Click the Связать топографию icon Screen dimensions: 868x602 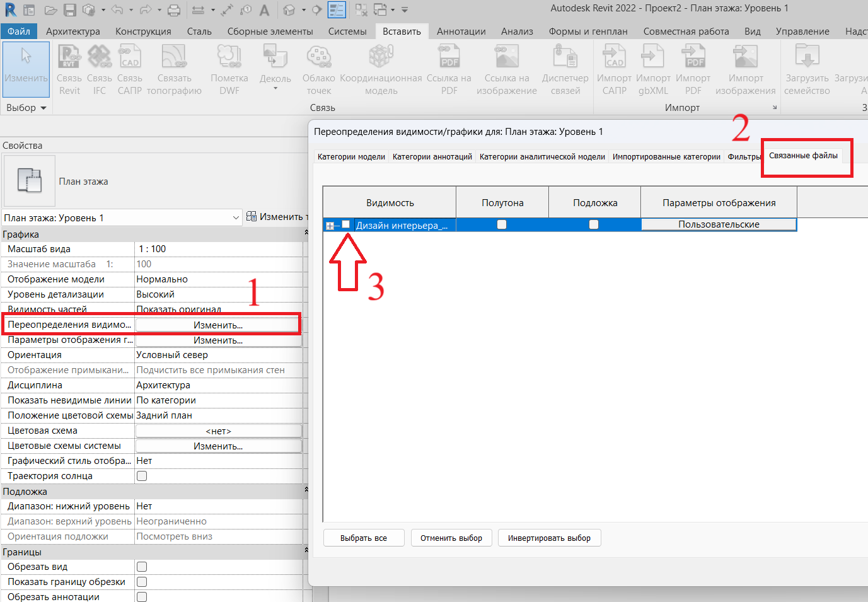(x=174, y=57)
